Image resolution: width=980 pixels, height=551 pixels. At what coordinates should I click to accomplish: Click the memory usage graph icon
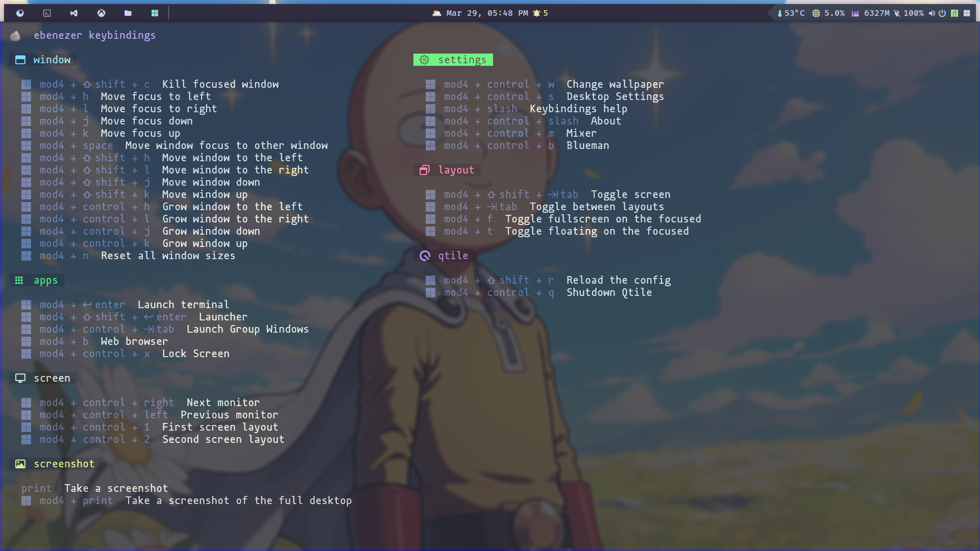click(855, 13)
